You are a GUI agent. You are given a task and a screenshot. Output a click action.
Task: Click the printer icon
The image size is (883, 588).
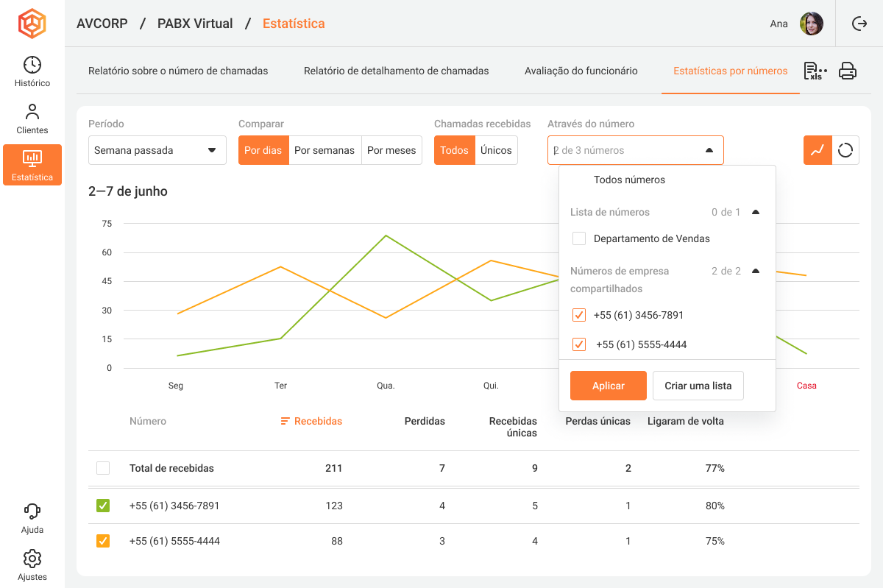click(x=848, y=71)
